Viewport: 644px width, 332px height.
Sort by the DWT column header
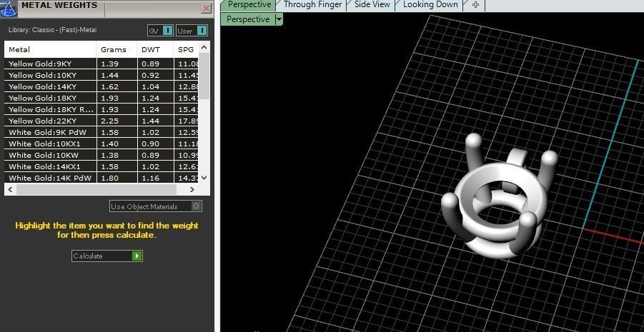tap(155, 50)
